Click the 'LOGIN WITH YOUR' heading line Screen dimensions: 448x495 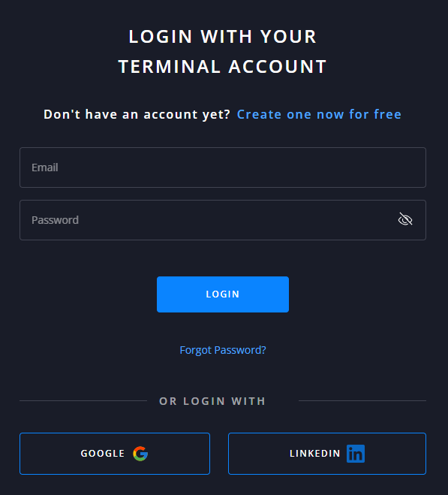(x=222, y=37)
